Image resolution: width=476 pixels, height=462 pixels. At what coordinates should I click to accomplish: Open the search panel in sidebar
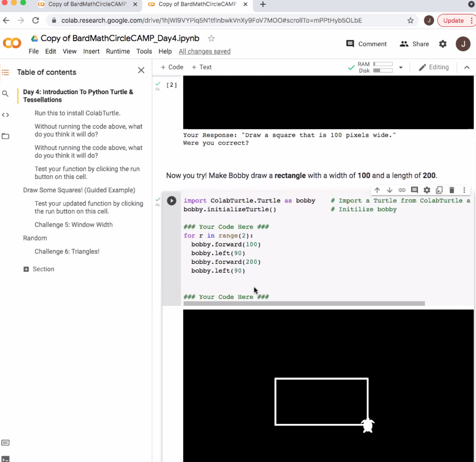(x=5, y=93)
